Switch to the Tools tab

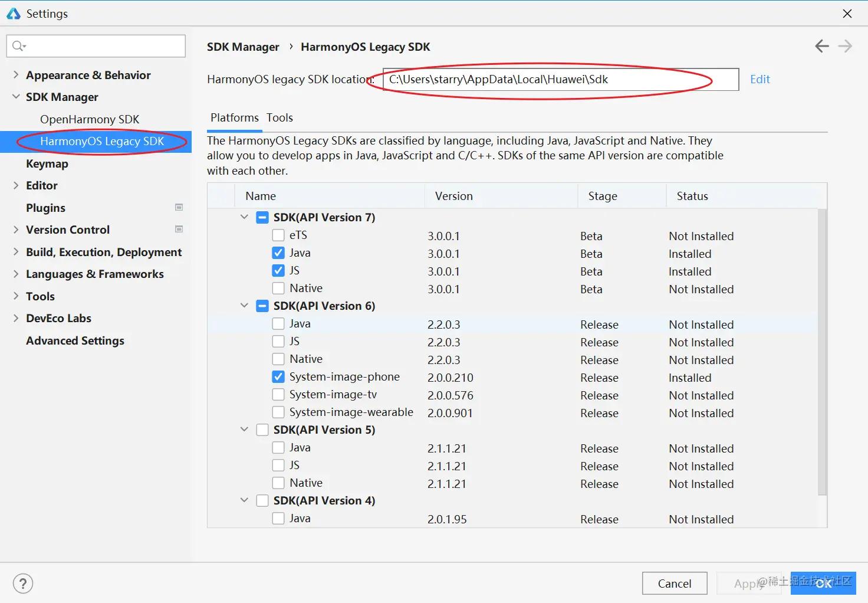coord(280,117)
